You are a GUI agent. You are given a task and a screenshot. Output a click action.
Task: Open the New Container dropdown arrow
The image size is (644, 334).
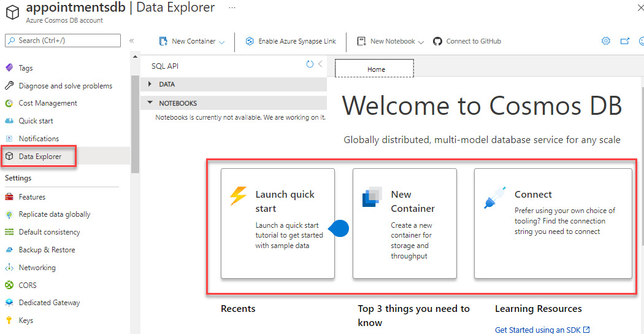point(222,42)
